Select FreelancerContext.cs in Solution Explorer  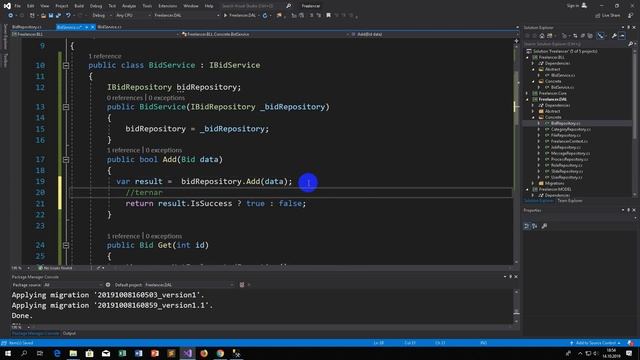(x=569, y=141)
